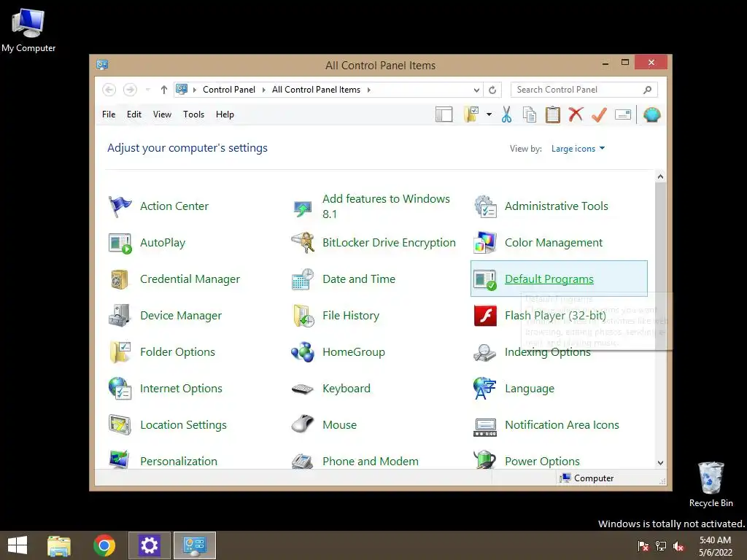This screenshot has width=747, height=560.
Task: Open the recent locations dropdown arrow
Action: click(147, 90)
